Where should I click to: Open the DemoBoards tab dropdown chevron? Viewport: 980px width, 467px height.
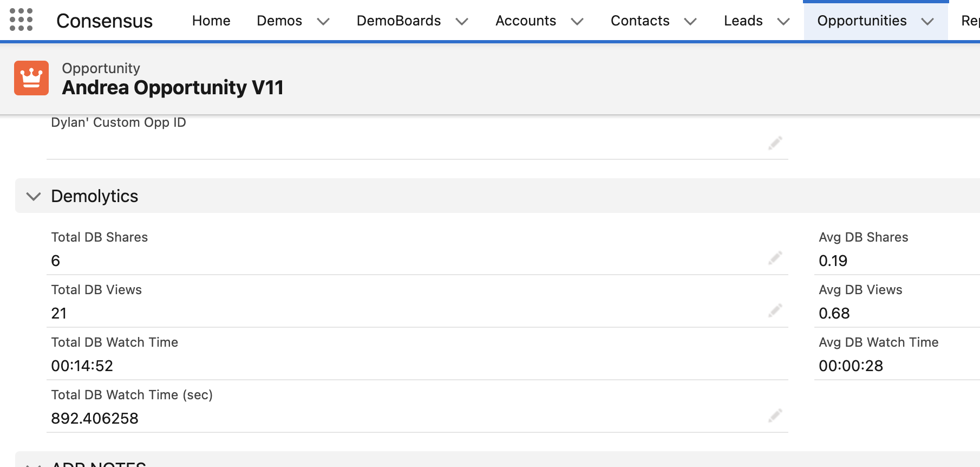[x=462, y=21]
